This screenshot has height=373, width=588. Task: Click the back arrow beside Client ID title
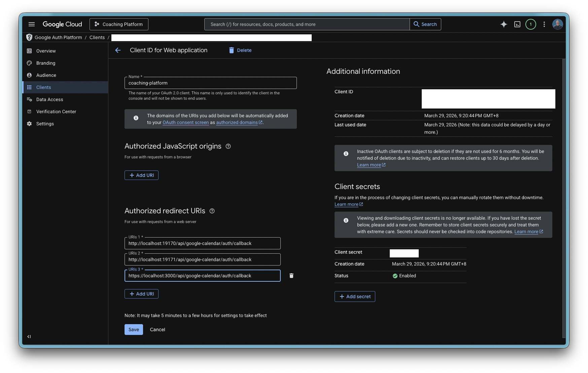[x=118, y=50]
